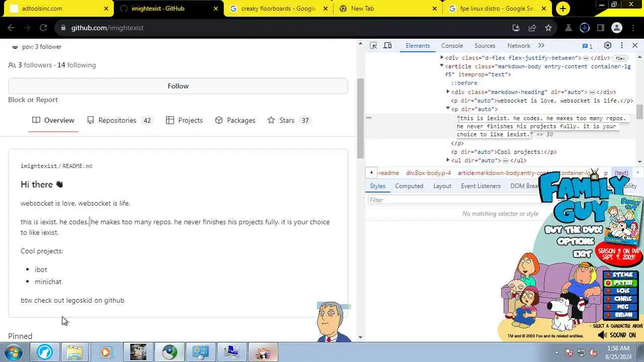644x362 pixels.
Task: Close the New Tab tab
Action: coord(435,9)
